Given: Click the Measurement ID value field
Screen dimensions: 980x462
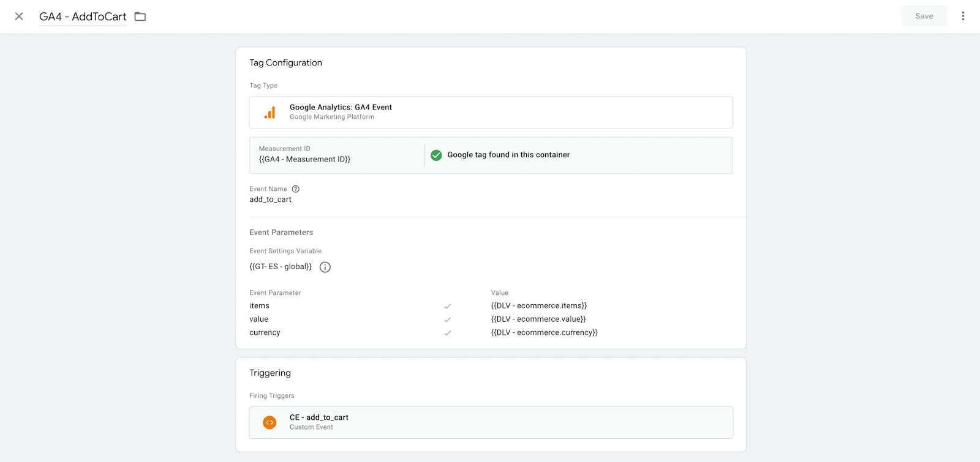Looking at the screenshot, I should (x=304, y=159).
